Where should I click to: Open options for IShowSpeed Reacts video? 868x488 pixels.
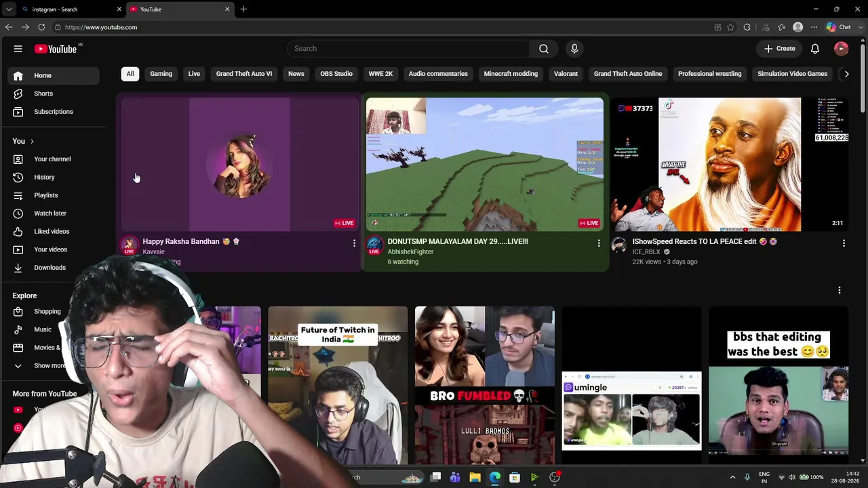(844, 243)
